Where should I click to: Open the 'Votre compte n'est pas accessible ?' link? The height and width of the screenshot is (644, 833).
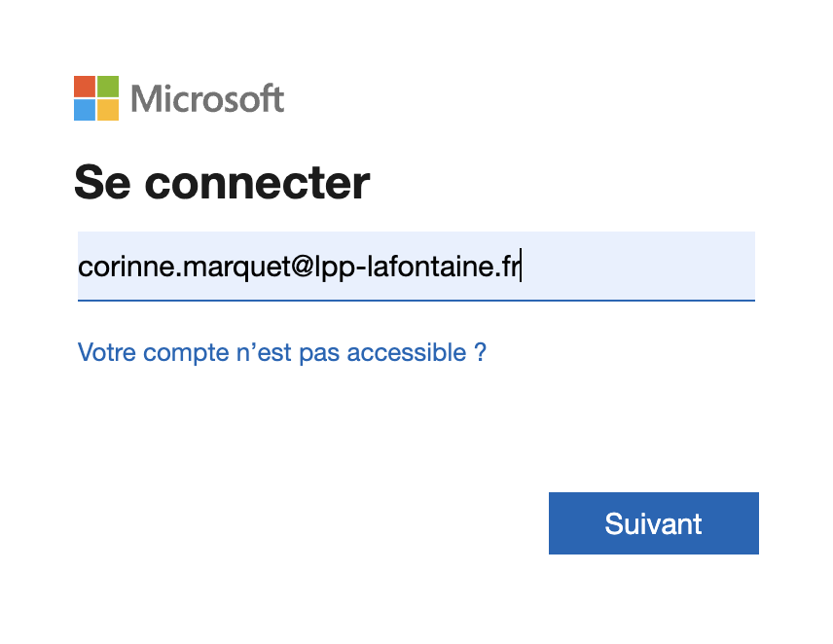pos(282,352)
